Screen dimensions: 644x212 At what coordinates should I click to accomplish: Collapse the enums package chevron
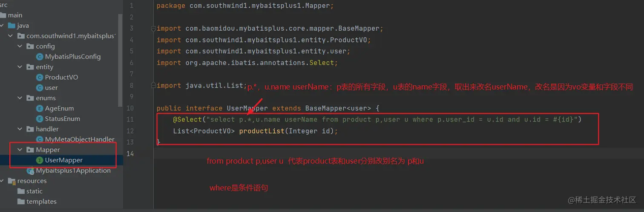pos(20,98)
